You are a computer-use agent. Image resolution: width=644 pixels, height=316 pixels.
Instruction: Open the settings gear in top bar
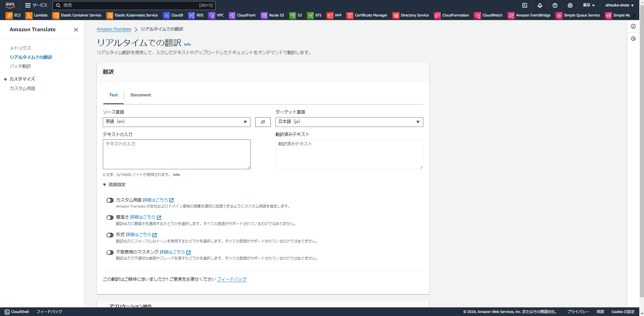(570, 5)
